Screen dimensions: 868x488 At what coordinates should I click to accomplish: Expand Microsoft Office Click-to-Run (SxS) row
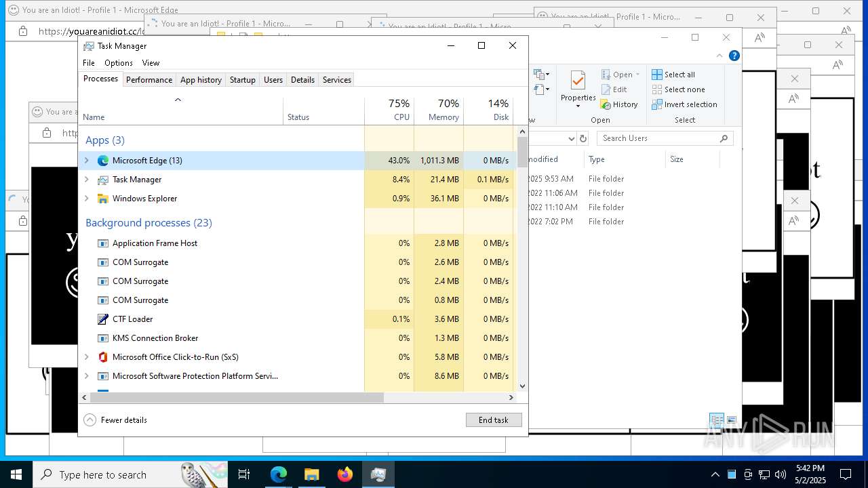click(x=86, y=357)
